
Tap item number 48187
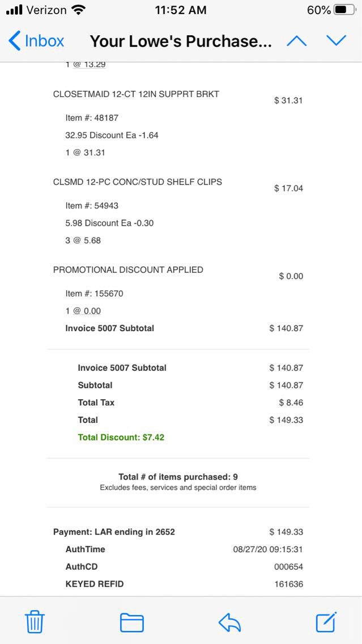pos(92,118)
